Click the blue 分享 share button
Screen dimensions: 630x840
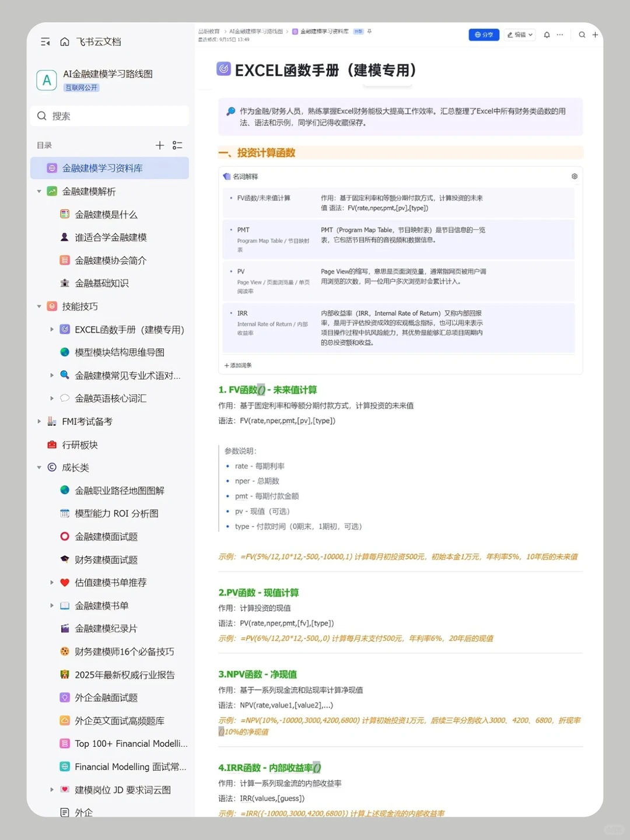[484, 35]
